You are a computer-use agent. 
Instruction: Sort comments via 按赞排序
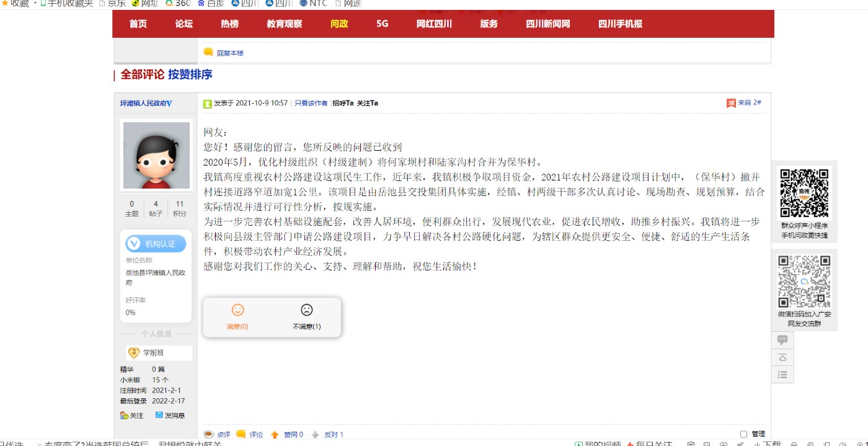[190, 74]
